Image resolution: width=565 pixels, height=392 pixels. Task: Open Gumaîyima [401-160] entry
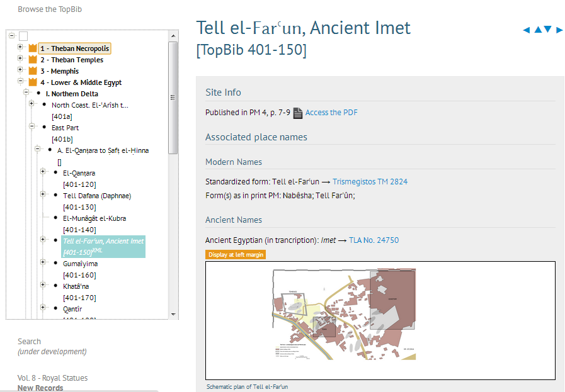click(x=80, y=269)
